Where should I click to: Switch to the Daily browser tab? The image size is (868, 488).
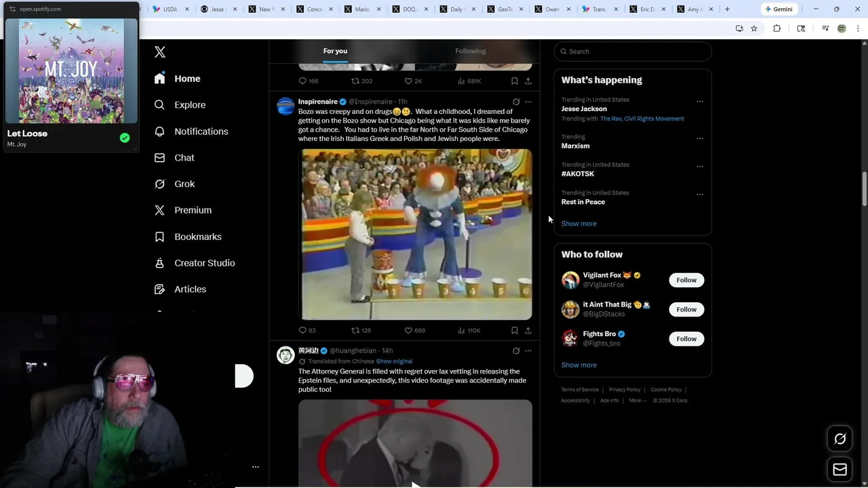457,9
